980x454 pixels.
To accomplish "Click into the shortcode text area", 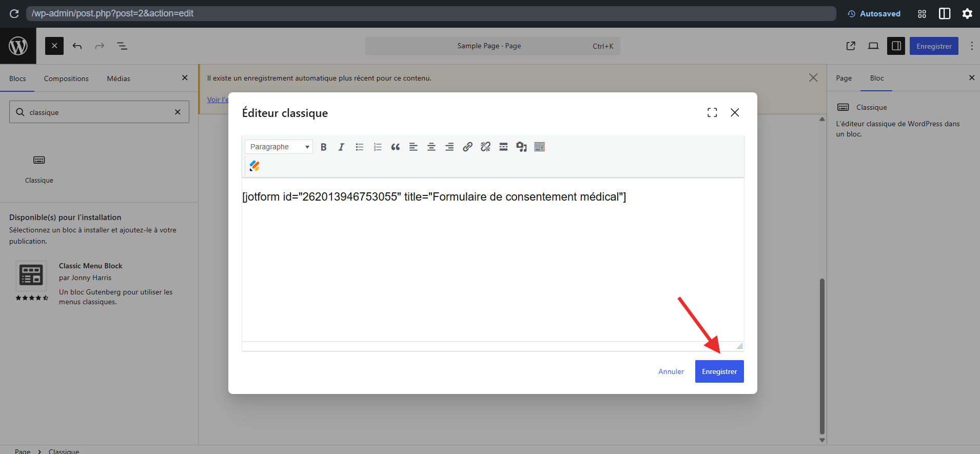I will click(x=493, y=259).
